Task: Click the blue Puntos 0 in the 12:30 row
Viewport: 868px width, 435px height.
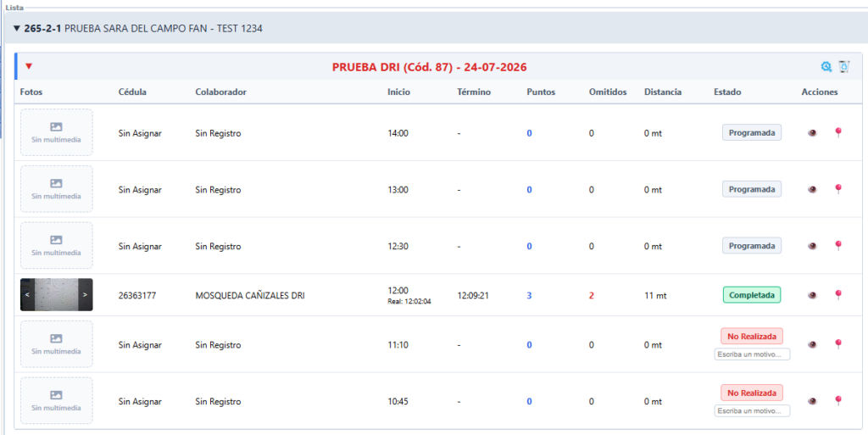Action: click(x=529, y=246)
